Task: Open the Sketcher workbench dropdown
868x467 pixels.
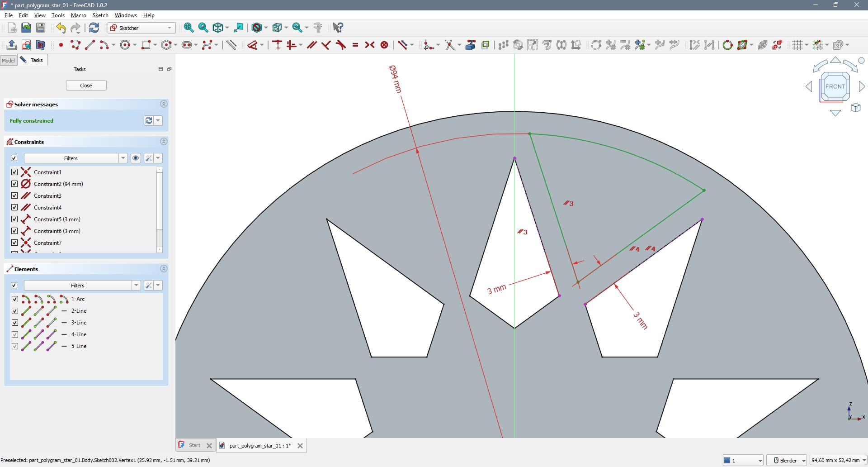Action: pos(142,28)
